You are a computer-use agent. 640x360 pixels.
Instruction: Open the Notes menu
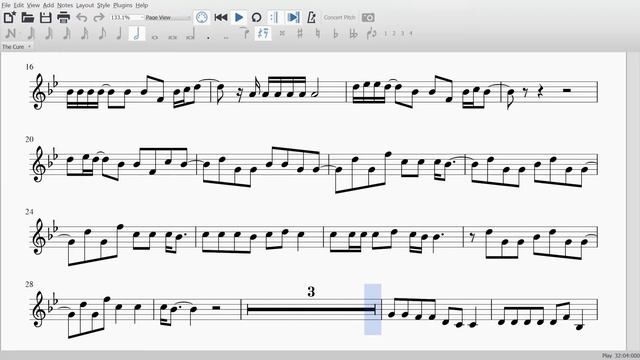click(x=65, y=5)
